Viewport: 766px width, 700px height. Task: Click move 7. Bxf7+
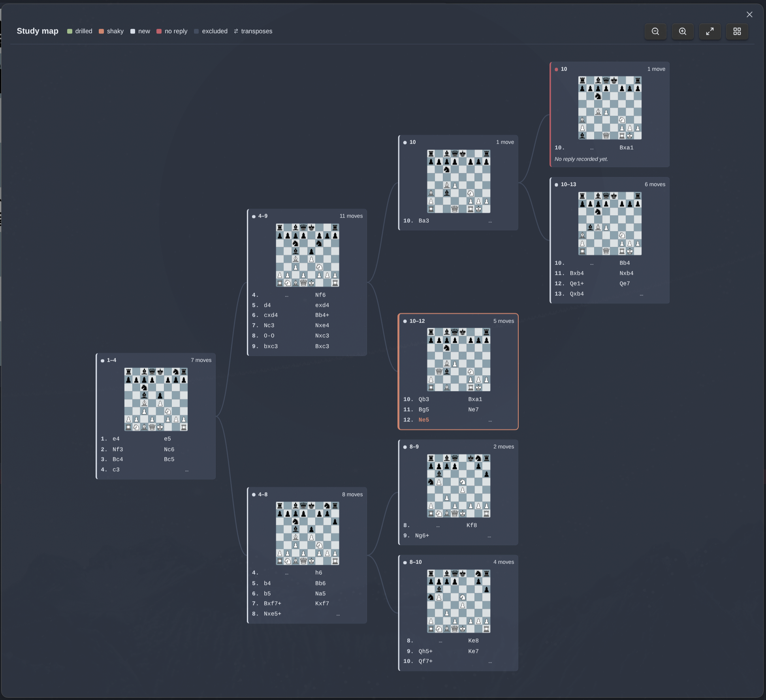point(273,604)
